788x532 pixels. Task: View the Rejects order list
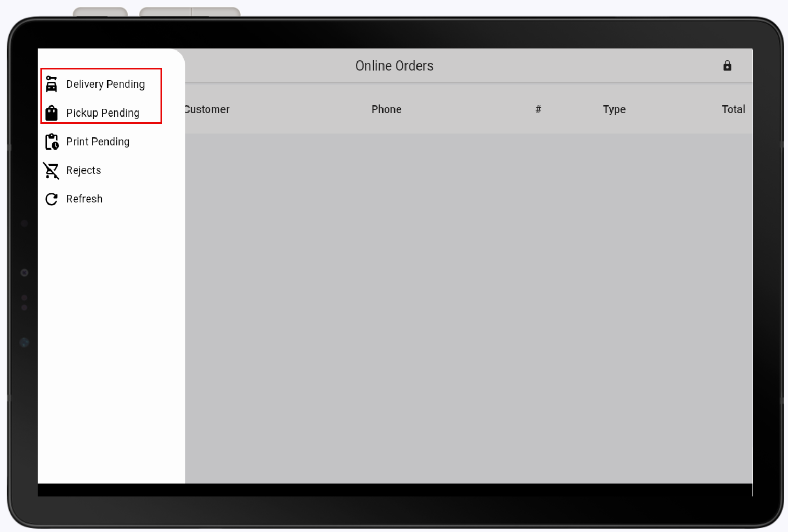83,170
